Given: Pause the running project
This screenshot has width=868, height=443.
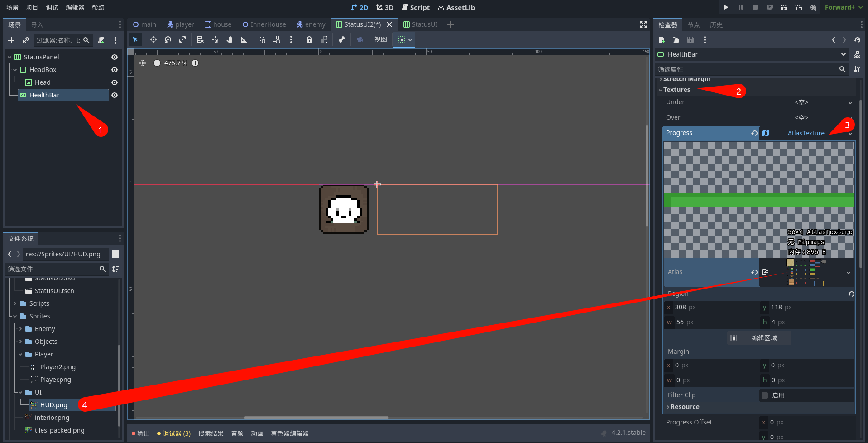Looking at the screenshot, I should point(741,7).
